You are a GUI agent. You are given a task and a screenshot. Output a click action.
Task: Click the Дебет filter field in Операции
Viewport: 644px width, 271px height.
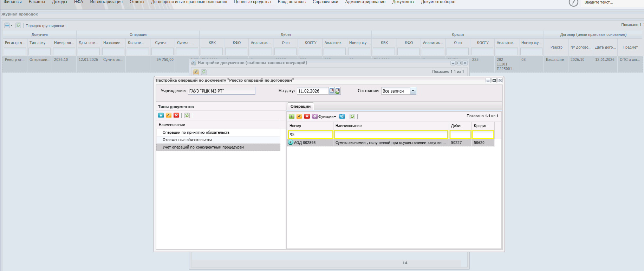tap(460, 134)
